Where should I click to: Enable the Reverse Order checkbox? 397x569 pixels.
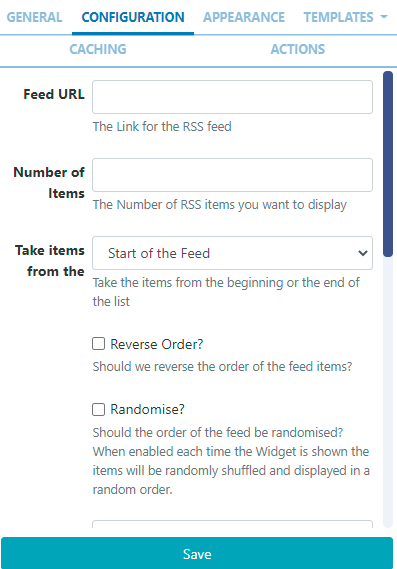pyautogui.click(x=98, y=344)
